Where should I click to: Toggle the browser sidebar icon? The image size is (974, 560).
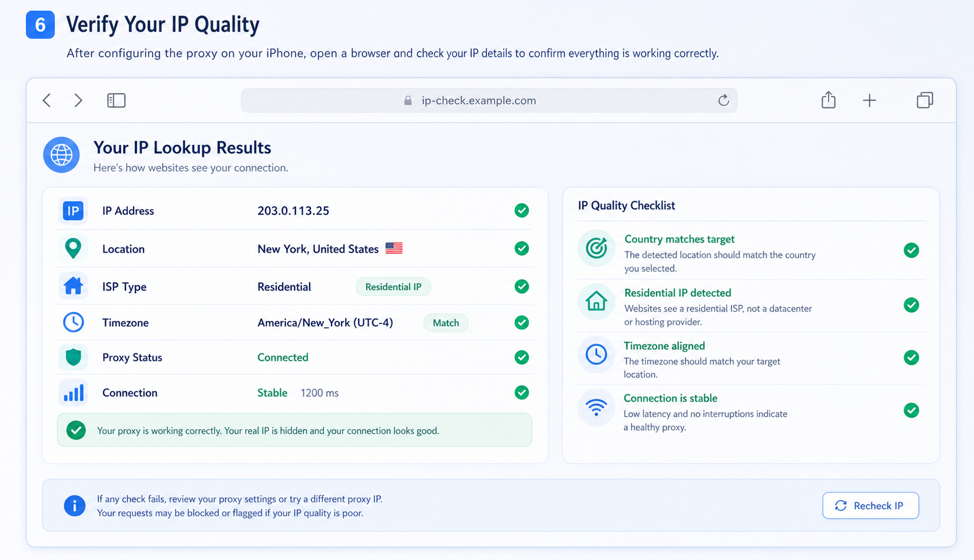116,100
